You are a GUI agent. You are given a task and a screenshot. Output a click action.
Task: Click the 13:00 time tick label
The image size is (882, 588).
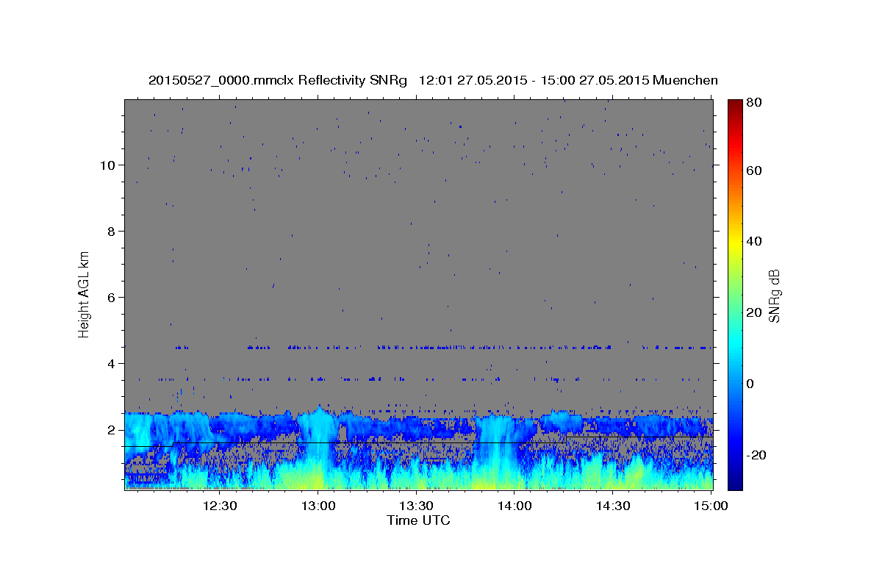click(318, 506)
